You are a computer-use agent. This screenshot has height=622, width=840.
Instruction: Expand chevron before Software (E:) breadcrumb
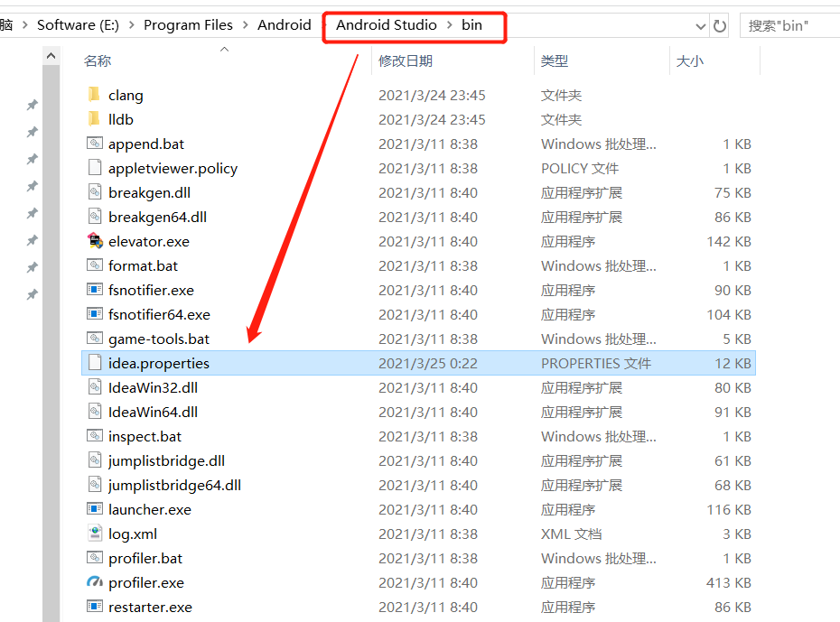(x=24, y=25)
